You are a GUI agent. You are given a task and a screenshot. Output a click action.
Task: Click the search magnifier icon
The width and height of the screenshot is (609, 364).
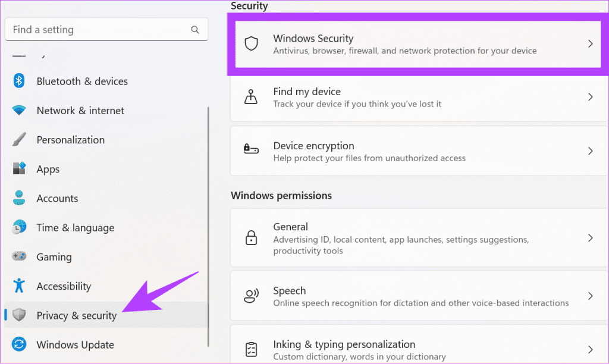[x=195, y=30]
